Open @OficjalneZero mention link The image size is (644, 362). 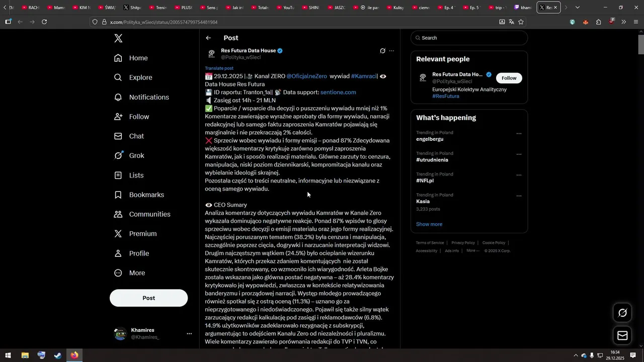coord(307,76)
